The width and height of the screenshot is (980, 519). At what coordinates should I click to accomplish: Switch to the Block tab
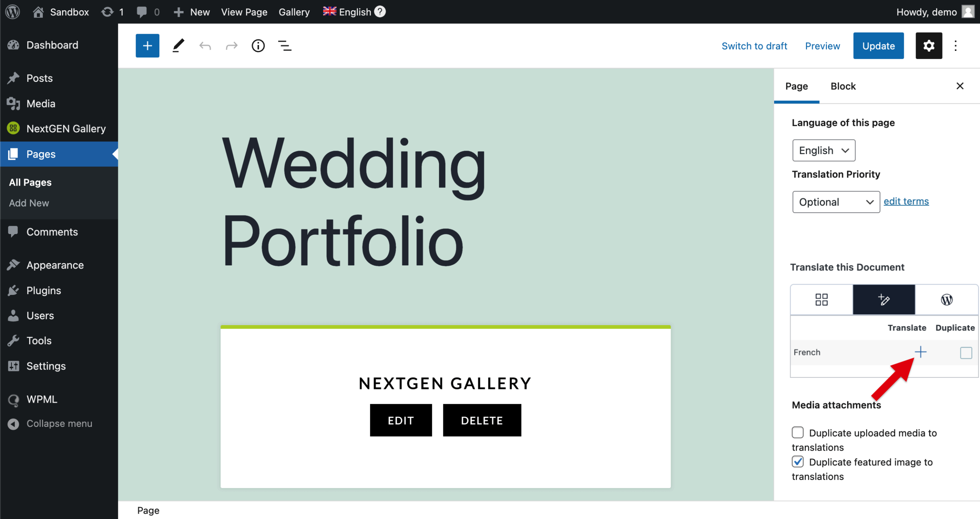pos(843,86)
